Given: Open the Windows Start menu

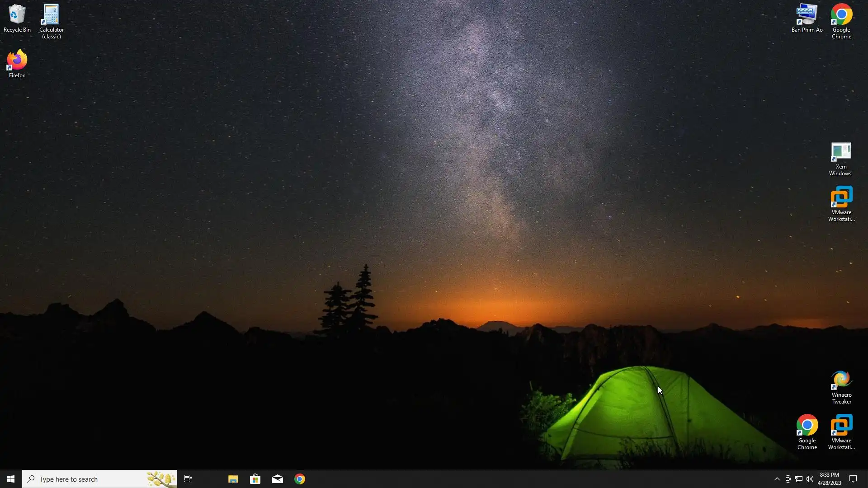Looking at the screenshot, I should click(11, 479).
